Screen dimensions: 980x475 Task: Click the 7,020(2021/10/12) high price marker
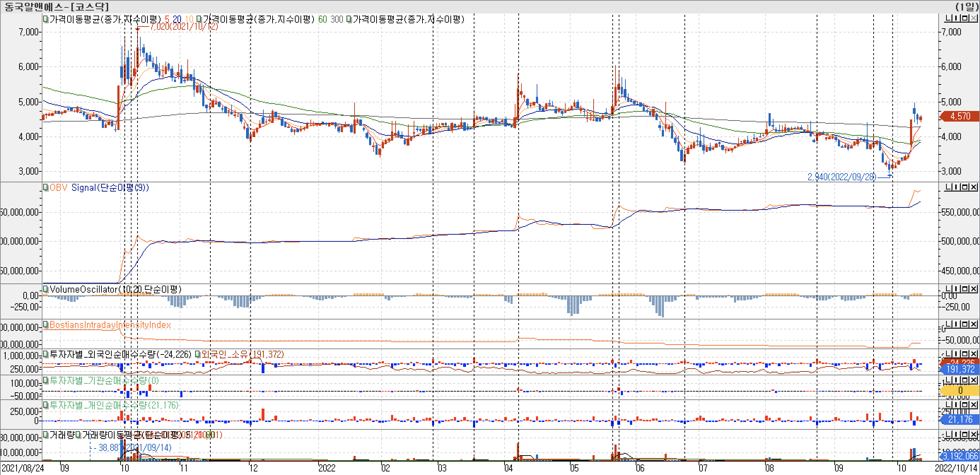[184, 26]
